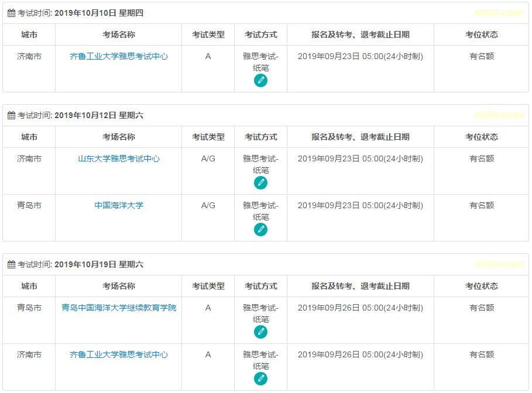Click 有名额 status in the 青岛中国海洋大学继续教育学院 row
Screen dimensions: 532x393
point(482,308)
